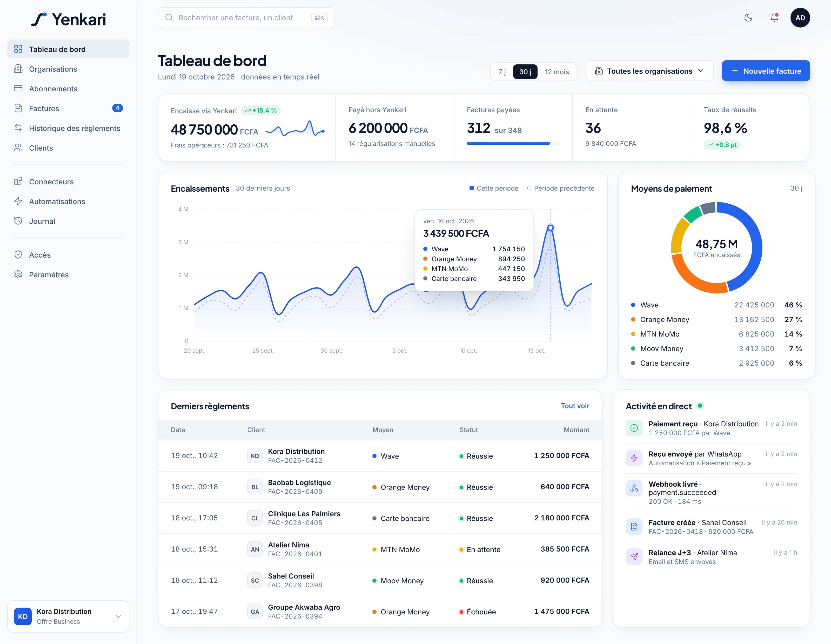Viewport: 831px width, 644px height.
Task: Open the AD user avatar menu
Action: (800, 17)
